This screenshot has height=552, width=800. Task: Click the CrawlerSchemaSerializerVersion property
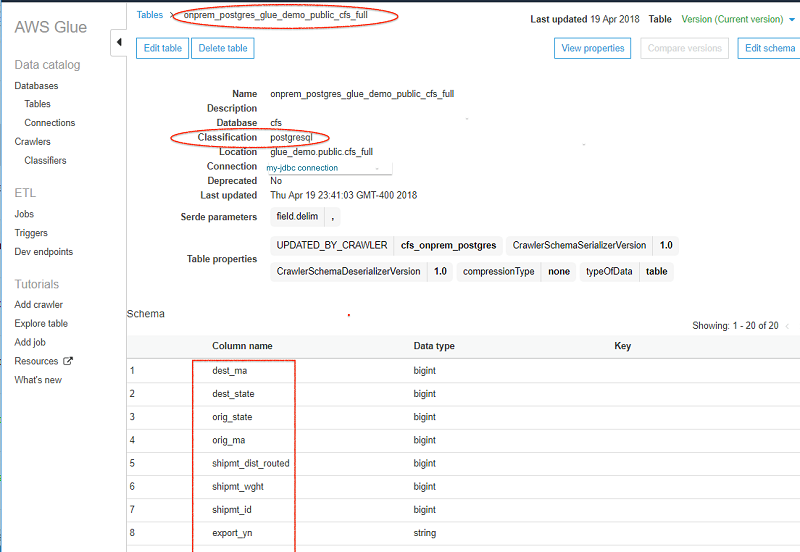(x=579, y=245)
